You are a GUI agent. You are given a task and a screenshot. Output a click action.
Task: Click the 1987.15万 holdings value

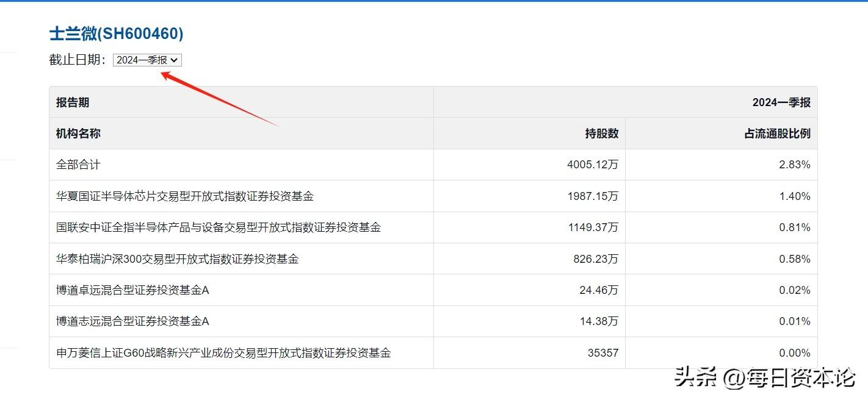pyautogui.click(x=593, y=196)
